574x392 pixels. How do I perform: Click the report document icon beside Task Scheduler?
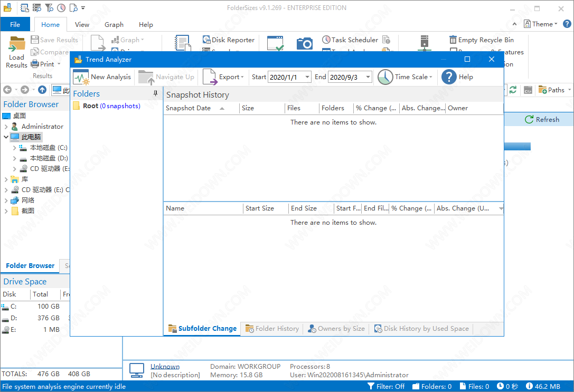pos(386,40)
